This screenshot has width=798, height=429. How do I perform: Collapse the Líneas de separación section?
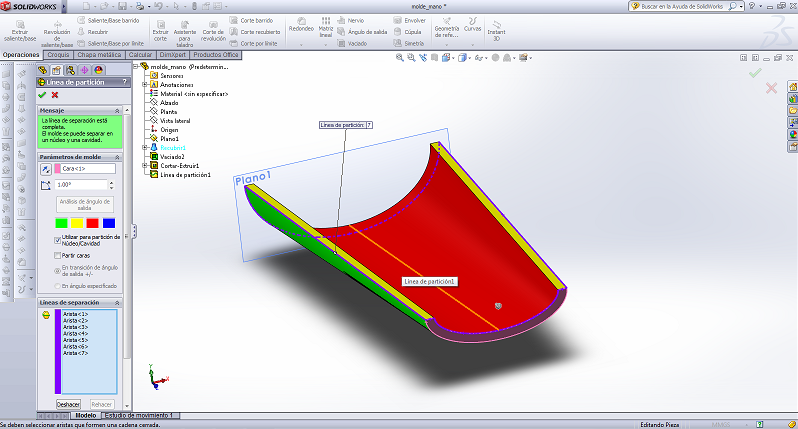pos(117,303)
